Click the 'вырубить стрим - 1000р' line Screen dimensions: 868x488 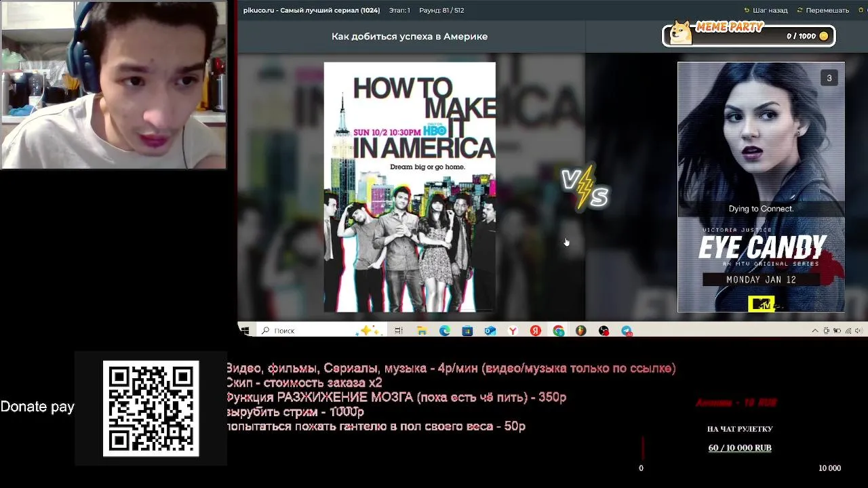[x=295, y=412]
